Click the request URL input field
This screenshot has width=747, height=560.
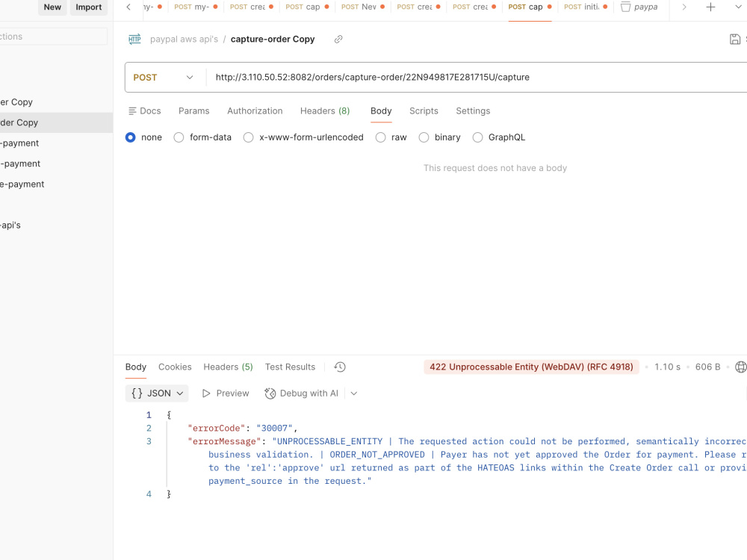click(x=477, y=77)
